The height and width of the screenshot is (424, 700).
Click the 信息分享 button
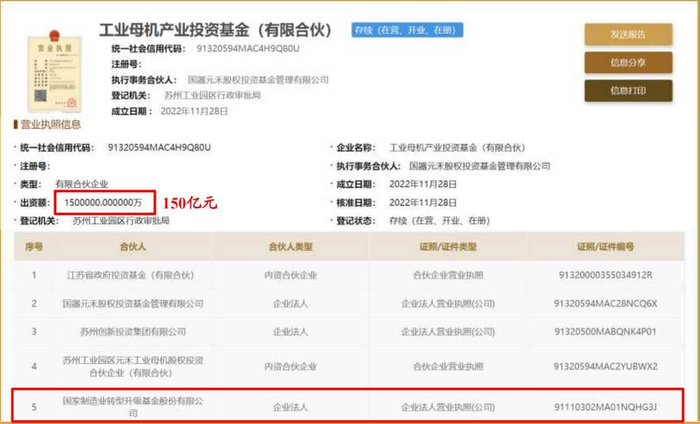click(628, 63)
